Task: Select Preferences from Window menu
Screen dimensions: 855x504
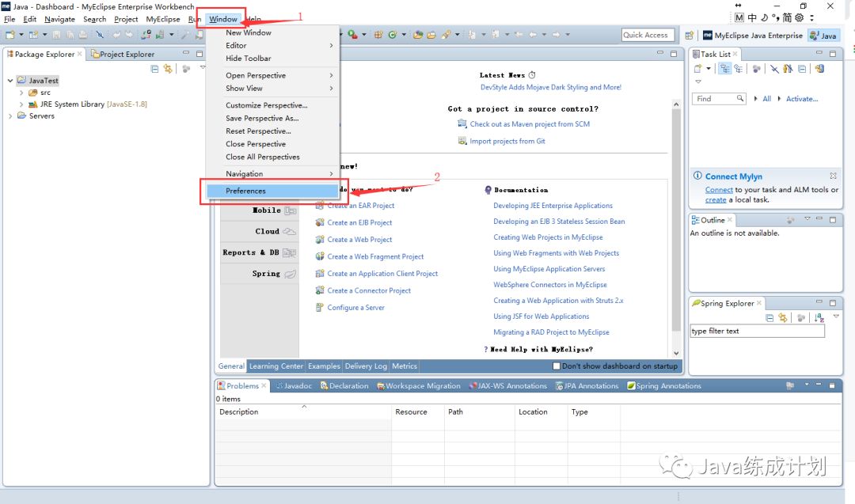Action: click(272, 191)
